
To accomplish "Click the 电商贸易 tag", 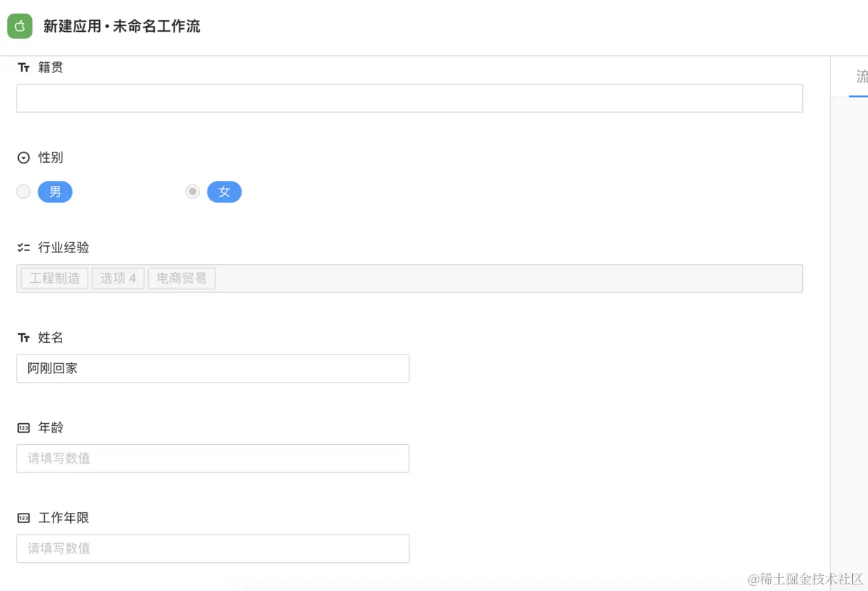I will [182, 279].
